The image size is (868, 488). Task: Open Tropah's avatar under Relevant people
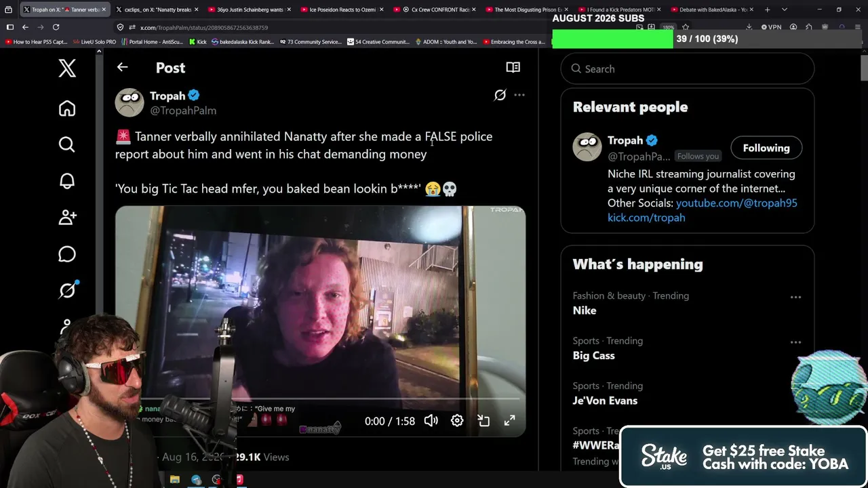point(587,147)
